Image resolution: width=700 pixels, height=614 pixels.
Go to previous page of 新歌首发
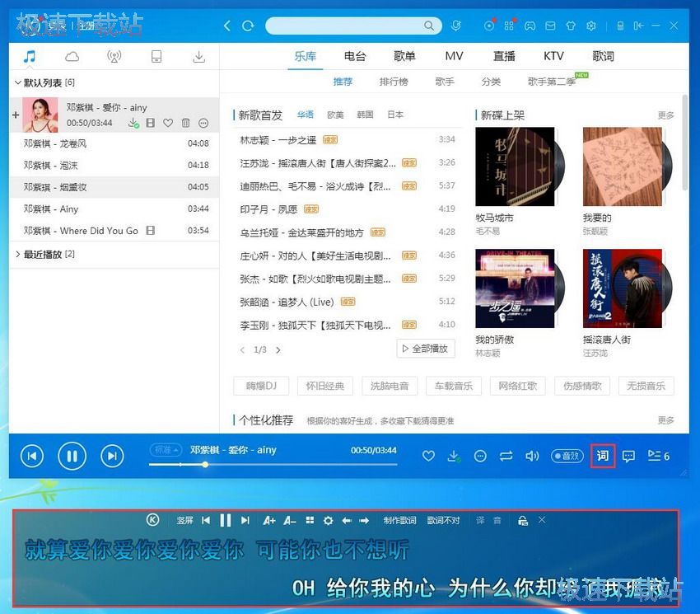click(x=242, y=350)
